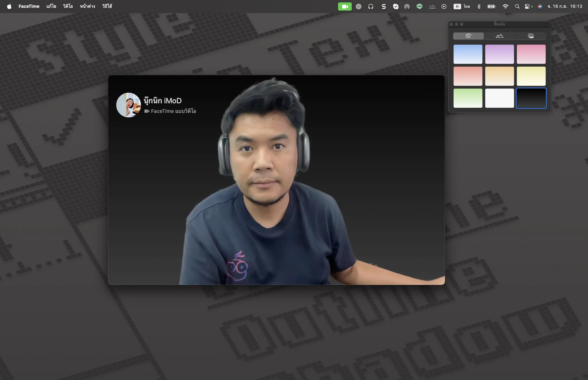Open Spotlight search magnifier icon
588x380 pixels.
point(517,7)
